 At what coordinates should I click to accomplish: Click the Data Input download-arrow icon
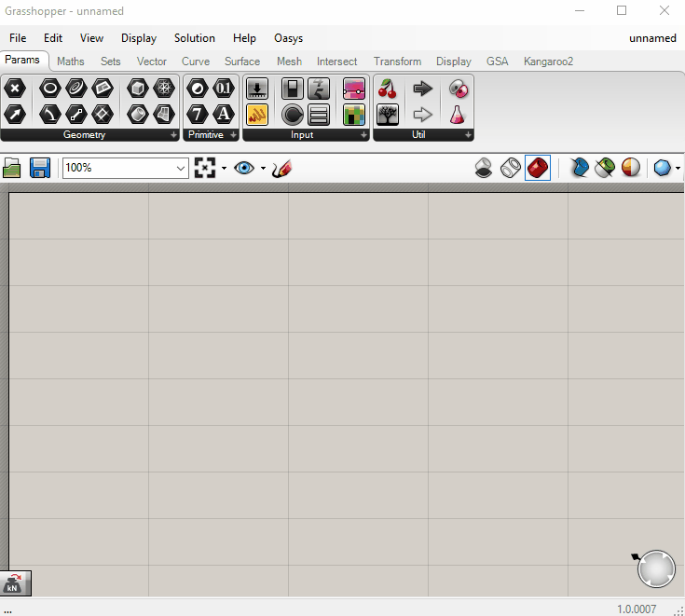(257, 89)
